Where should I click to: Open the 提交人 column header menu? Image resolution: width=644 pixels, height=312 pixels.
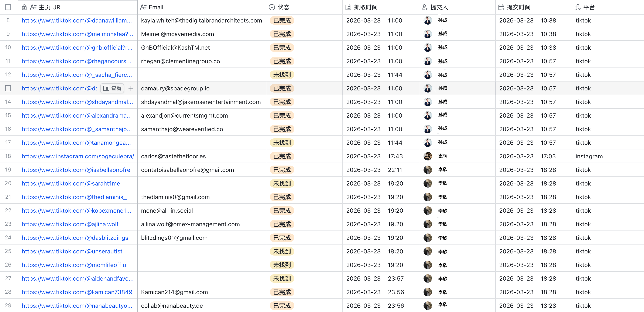tap(439, 7)
